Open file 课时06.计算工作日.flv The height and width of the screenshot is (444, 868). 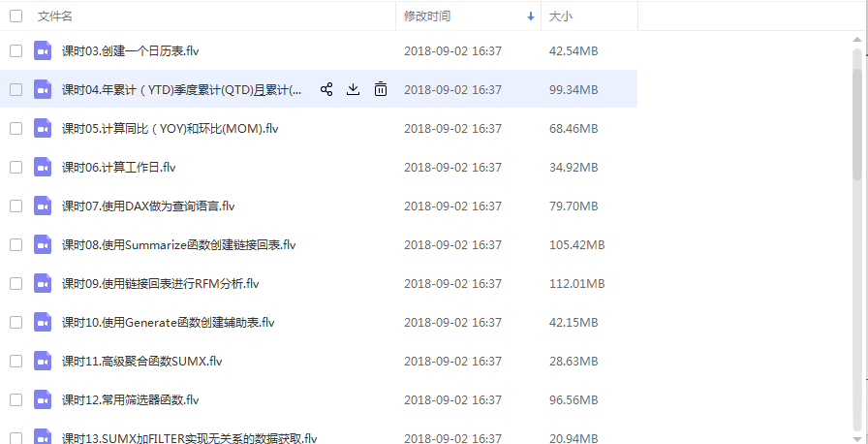(118, 167)
